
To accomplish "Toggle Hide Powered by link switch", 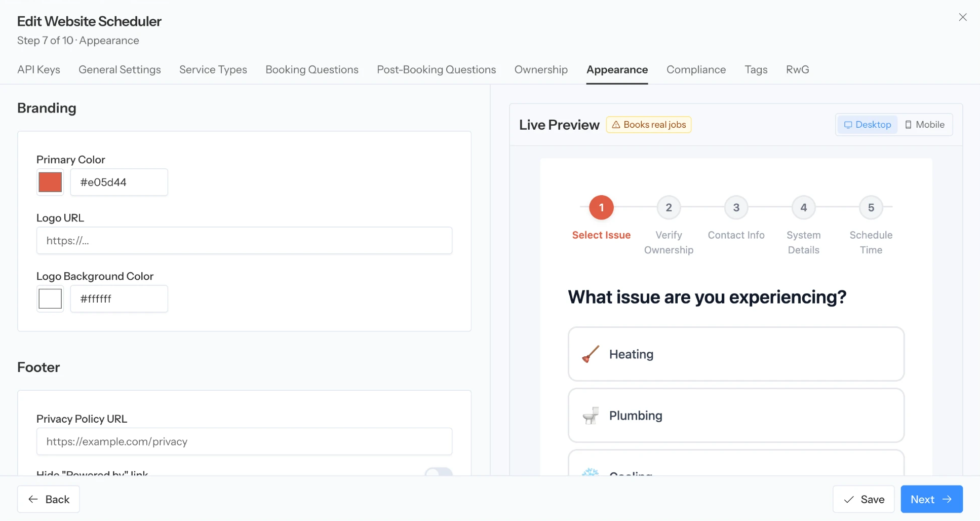I will pos(439,472).
